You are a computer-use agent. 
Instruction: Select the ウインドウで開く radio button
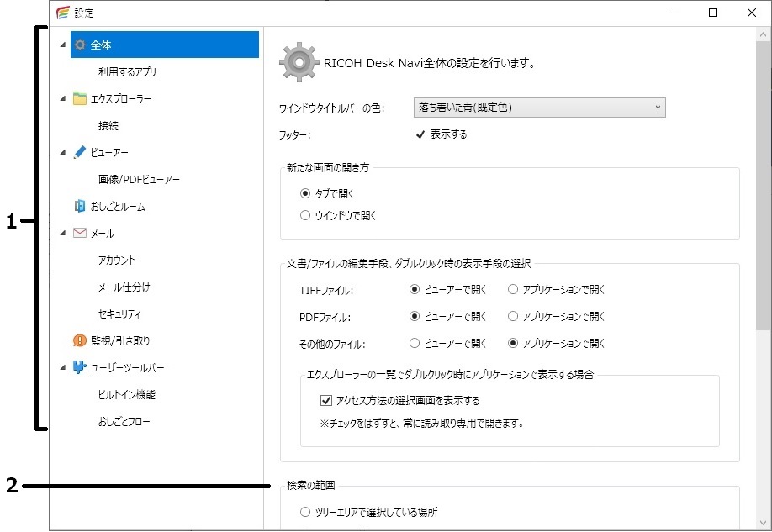coord(304,213)
